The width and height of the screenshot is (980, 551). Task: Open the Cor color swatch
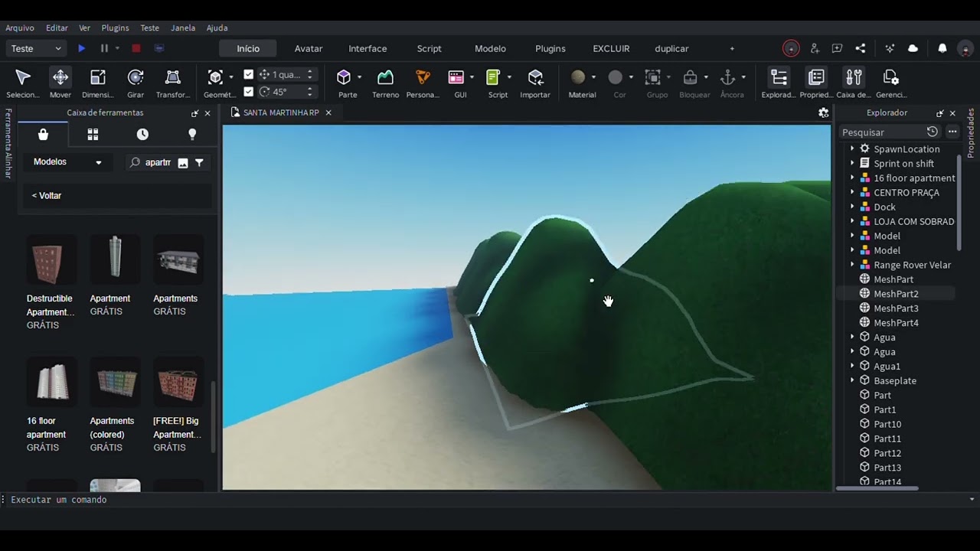tap(616, 78)
